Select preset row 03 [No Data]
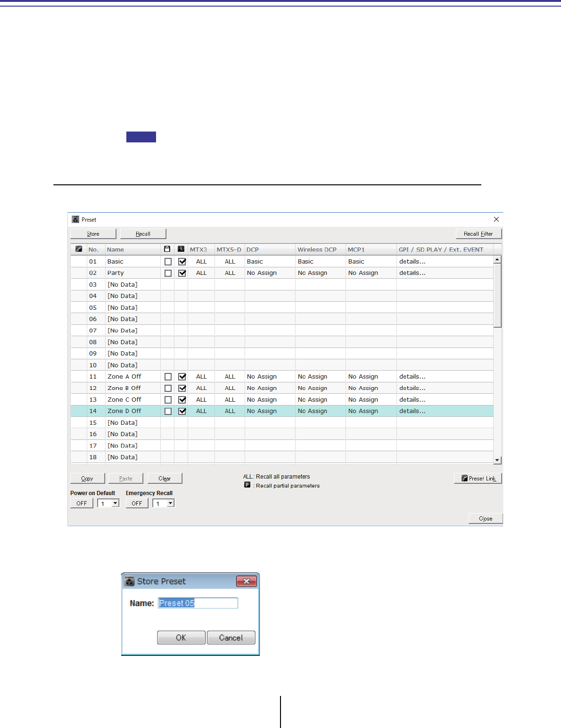561x728 pixels. [x=282, y=285]
